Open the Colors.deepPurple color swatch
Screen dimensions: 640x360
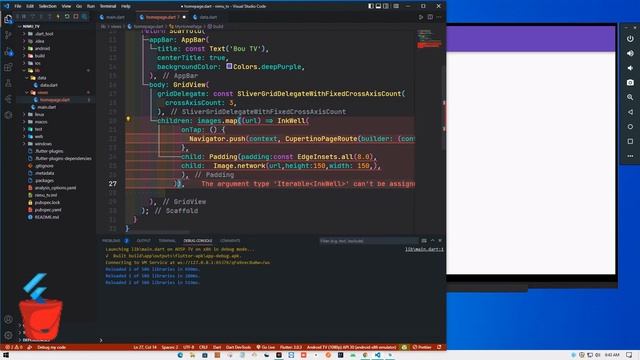click(x=229, y=66)
